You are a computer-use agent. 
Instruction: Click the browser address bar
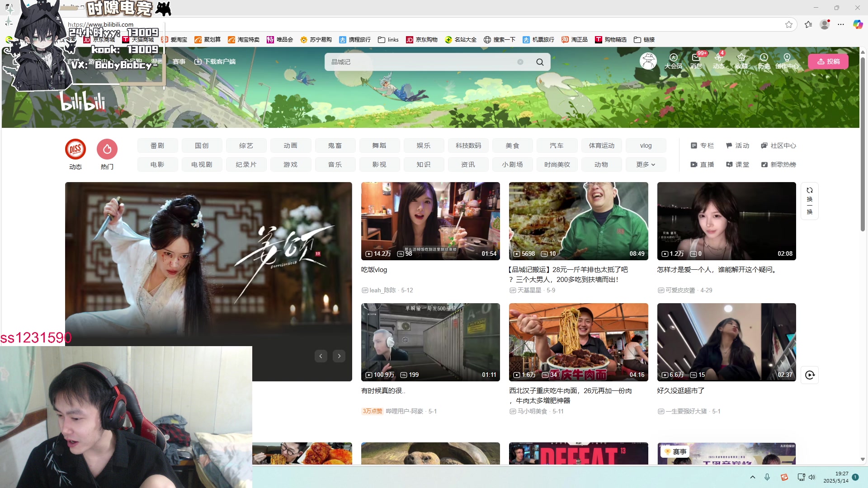[407, 24]
